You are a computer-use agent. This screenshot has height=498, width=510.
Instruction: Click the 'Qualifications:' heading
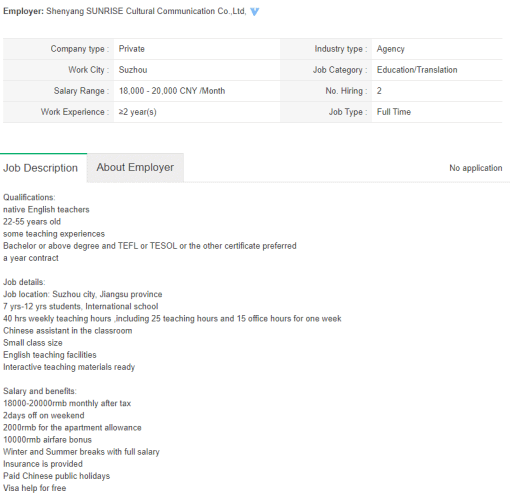pyautogui.click(x=29, y=197)
